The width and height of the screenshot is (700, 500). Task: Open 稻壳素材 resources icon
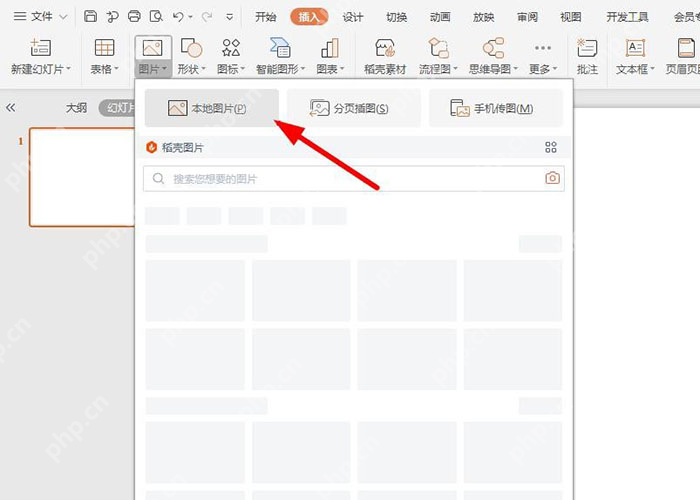385,48
